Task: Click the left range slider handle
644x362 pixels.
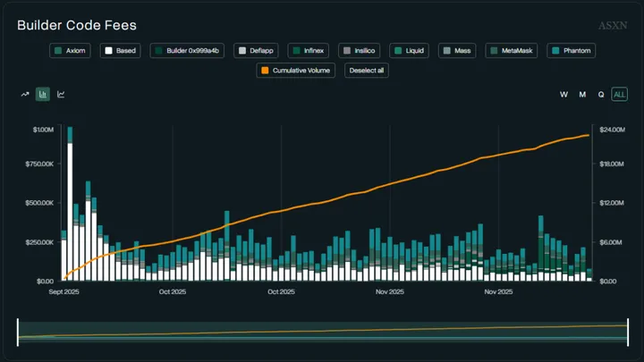Action: [x=18, y=332]
